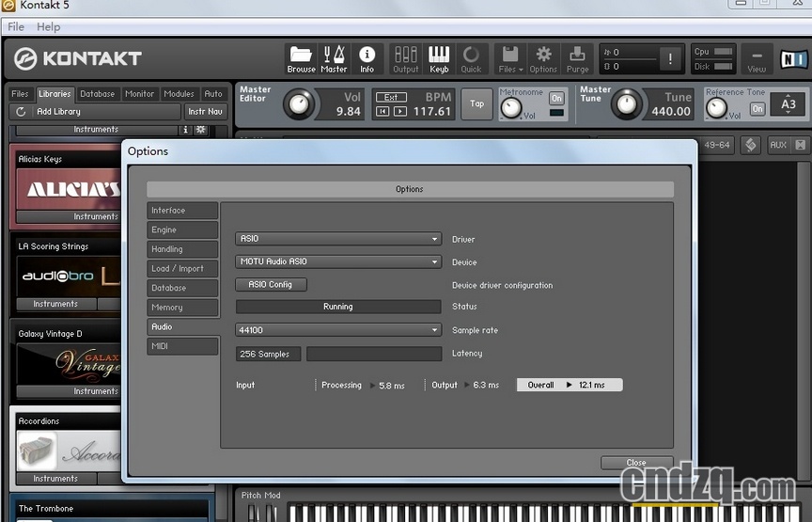Viewport: 812px width, 522px height.
Task: Click the Tap tempo button
Action: (x=476, y=103)
